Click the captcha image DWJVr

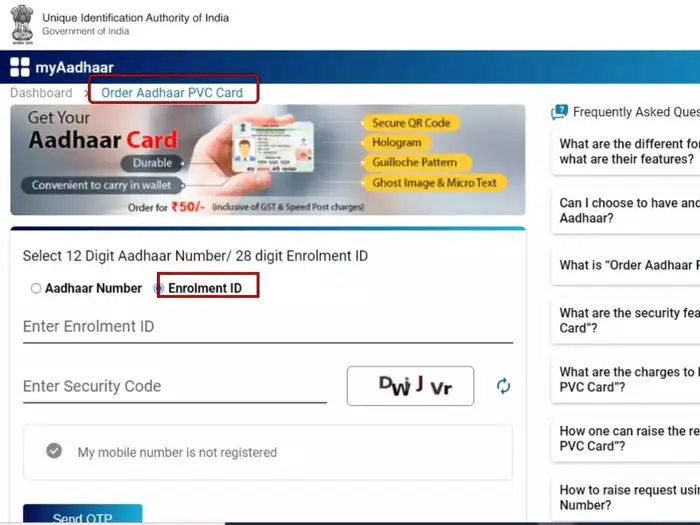click(410, 386)
